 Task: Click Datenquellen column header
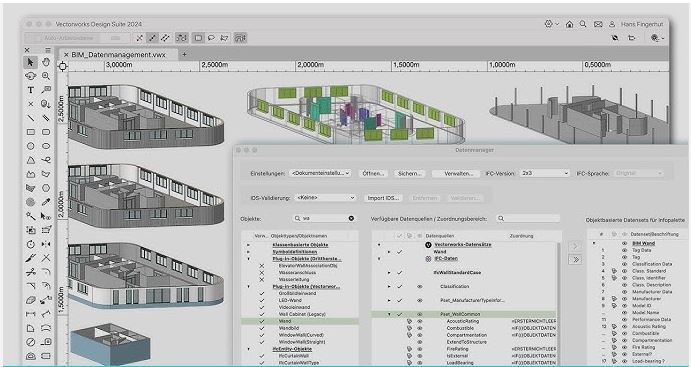pos(439,236)
